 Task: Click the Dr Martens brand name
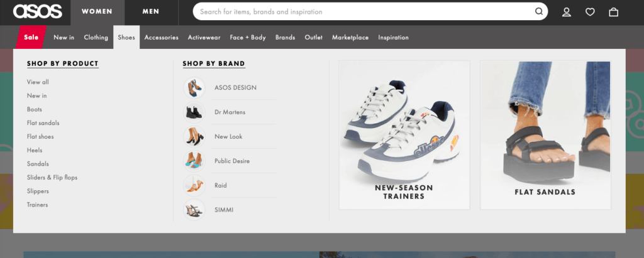pyautogui.click(x=230, y=112)
